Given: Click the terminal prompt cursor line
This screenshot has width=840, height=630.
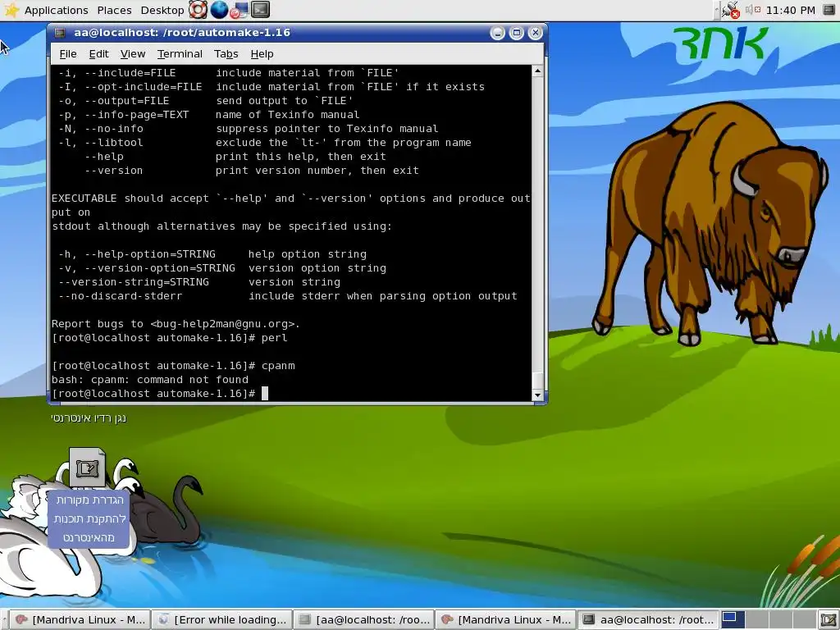Looking at the screenshot, I should (x=160, y=393).
